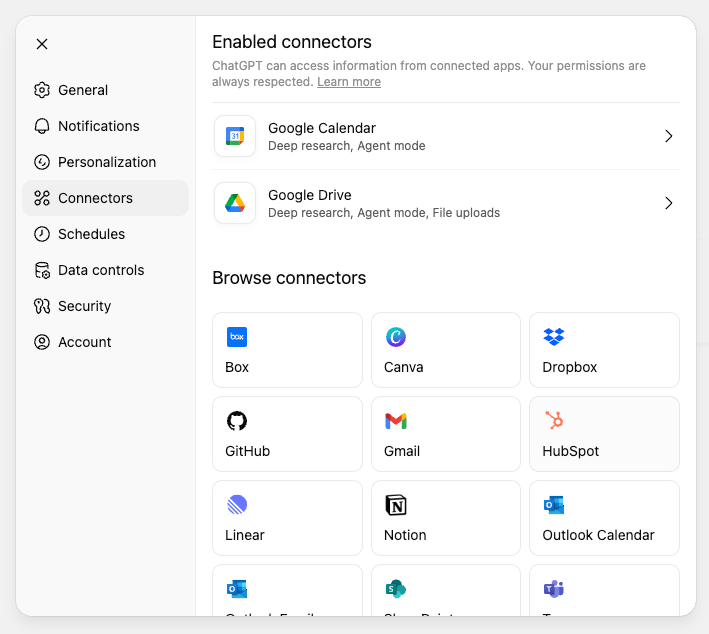
Task: Click the Notion logo icon
Action: pyautogui.click(x=396, y=505)
